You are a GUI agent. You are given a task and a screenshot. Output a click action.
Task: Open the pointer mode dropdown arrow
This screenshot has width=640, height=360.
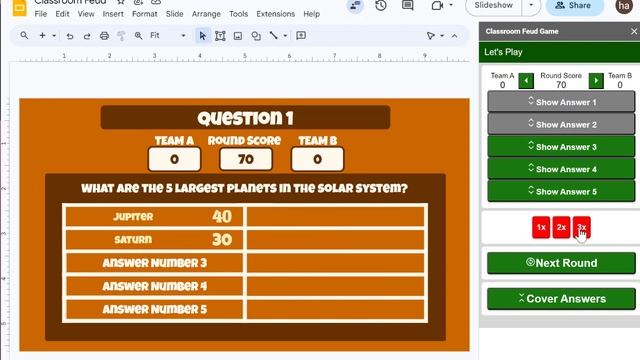(442, 36)
